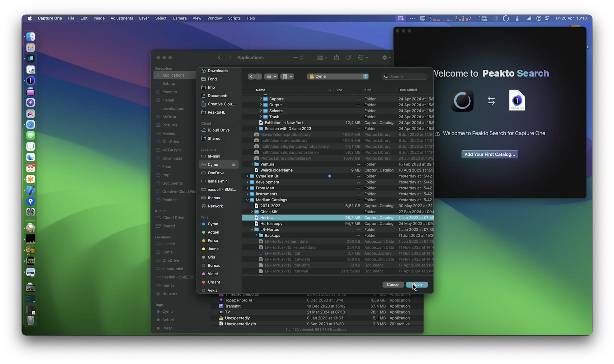Click the Finder icon in the Dock
This screenshot has height=364, width=614.
coord(30,37)
